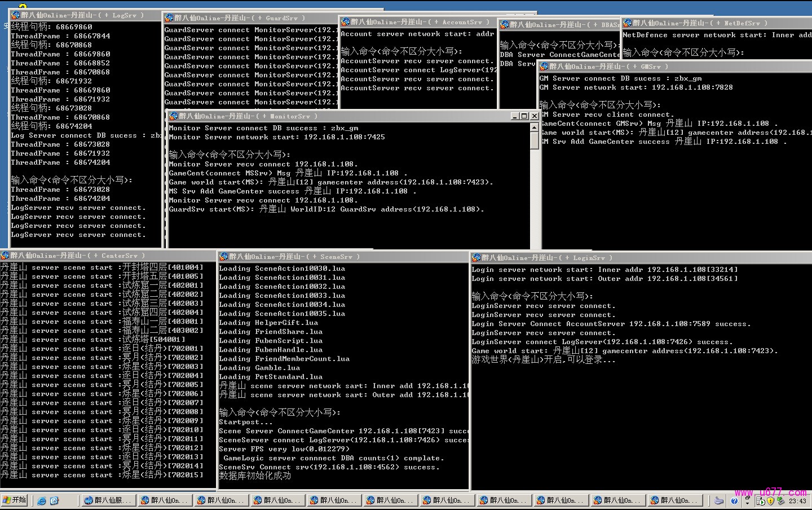The image size is (812, 510).
Task: Maximize the MonitorSrv console window
Action: click(524, 116)
